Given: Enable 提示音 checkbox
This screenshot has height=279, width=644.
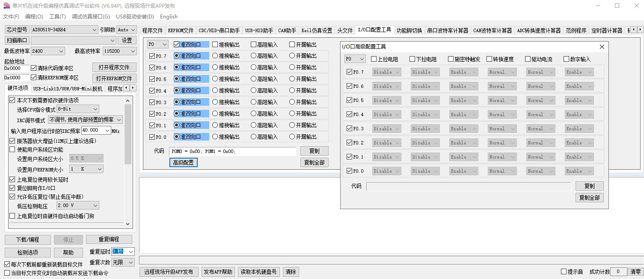Looking at the screenshot, I should (x=564, y=272).
